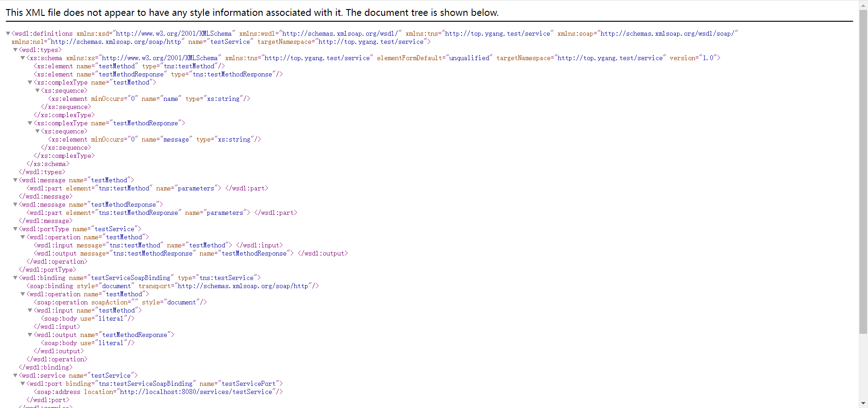This screenshot has width=868, height=408.
Task: Collapse the wsdl:service testService node
Action: [15, 375]
